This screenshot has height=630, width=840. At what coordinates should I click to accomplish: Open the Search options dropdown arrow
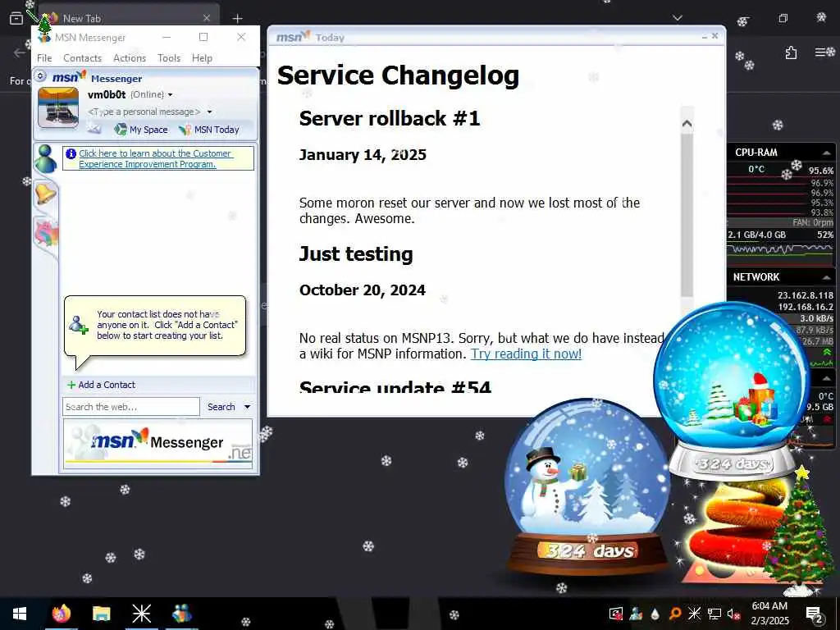pyautogui.click(x=248, y=407)
